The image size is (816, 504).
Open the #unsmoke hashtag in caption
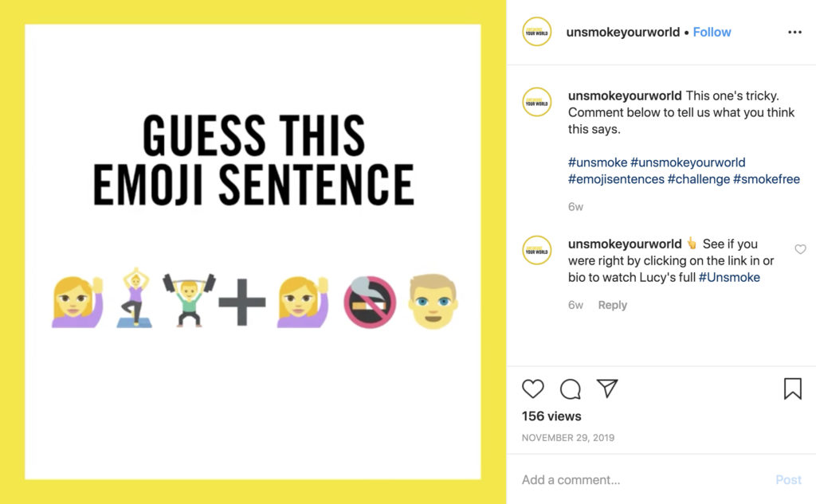tap(598, 162)
